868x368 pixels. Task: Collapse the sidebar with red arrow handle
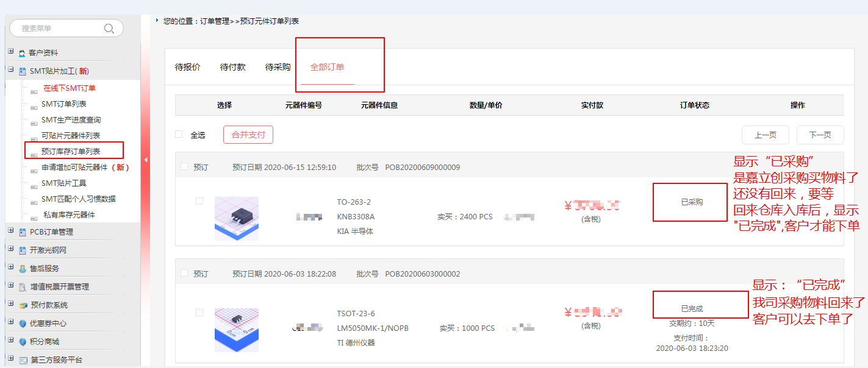tap(146, 160)
